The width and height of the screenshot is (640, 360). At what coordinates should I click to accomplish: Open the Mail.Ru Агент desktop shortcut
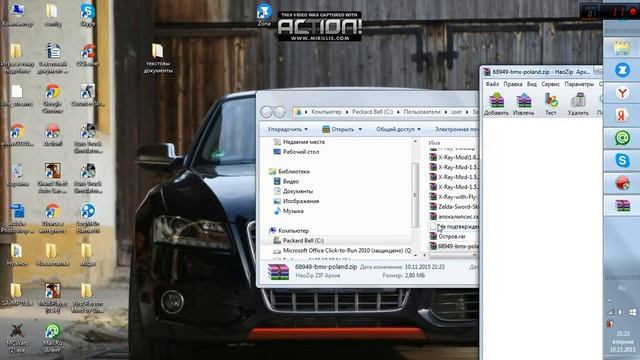53,338
